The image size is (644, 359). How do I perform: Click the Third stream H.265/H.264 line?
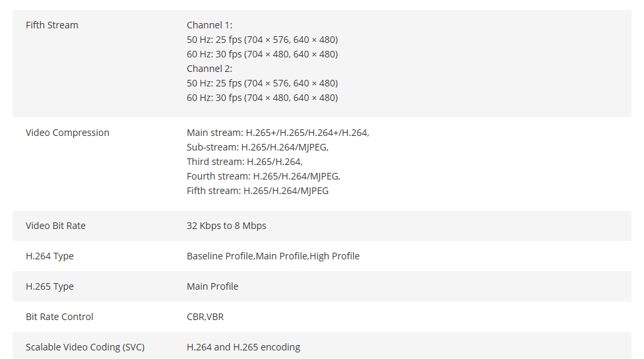(244, 162)
